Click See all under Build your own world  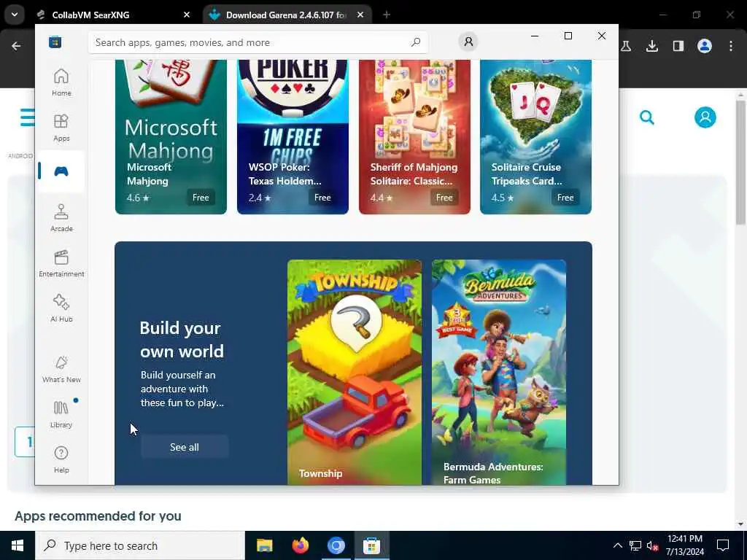click(x=185, y=447)
